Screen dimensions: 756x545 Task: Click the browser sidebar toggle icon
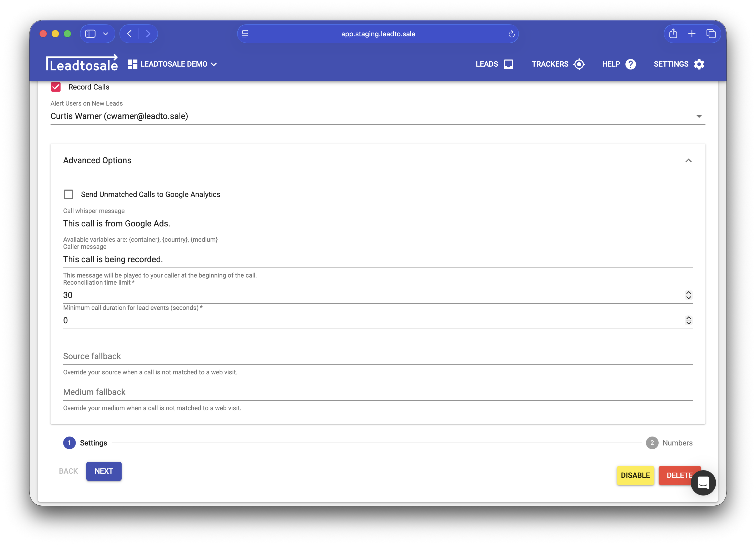[90, 34]
